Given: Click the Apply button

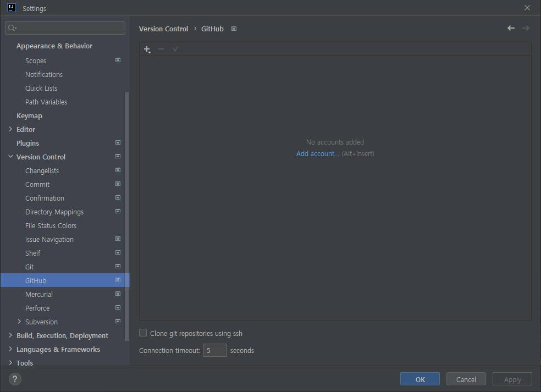Looking at the screenshot, I should point(512,379).
